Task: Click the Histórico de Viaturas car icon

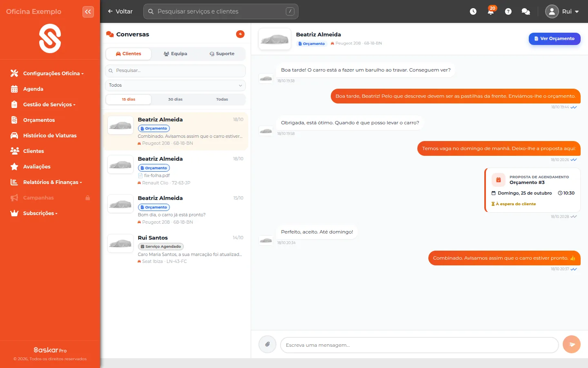Action: [14, 135]
